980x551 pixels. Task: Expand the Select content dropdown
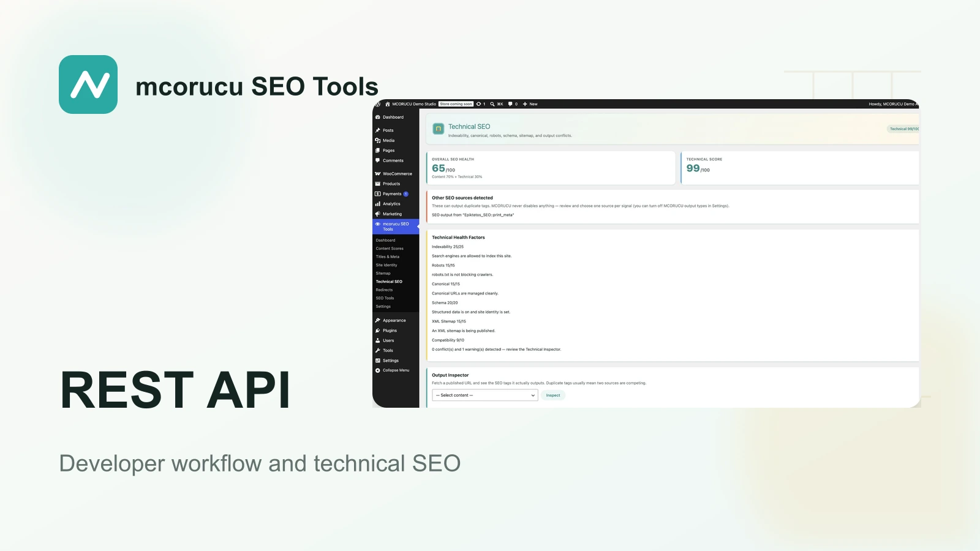tap(485, 395)
